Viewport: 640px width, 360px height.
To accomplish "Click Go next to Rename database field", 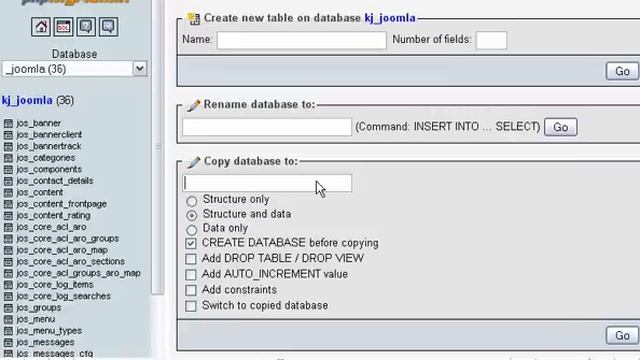I will (x=560, y=127).
